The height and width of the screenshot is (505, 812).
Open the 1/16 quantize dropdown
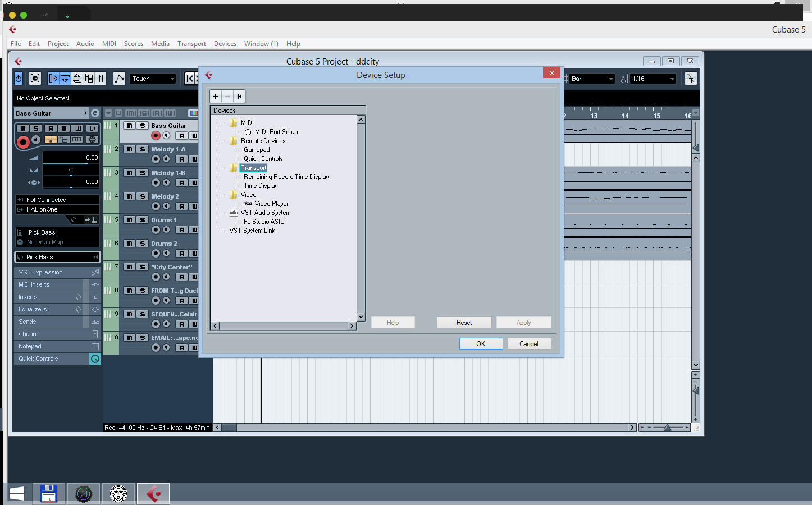(653, 79)
